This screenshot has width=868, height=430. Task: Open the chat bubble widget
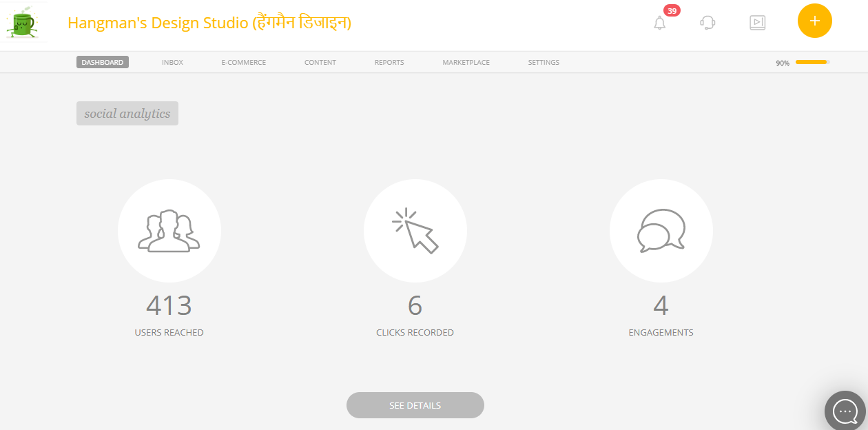(x=845, y=411)
